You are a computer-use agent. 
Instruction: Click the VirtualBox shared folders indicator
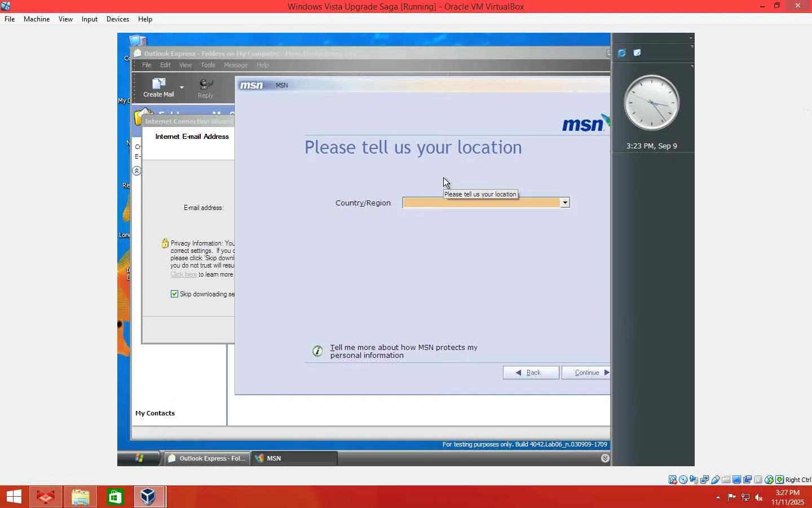click(726, 480)
